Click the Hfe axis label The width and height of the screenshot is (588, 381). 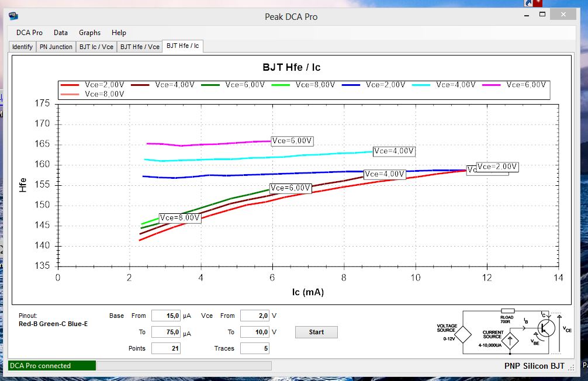tap(23, 185)
